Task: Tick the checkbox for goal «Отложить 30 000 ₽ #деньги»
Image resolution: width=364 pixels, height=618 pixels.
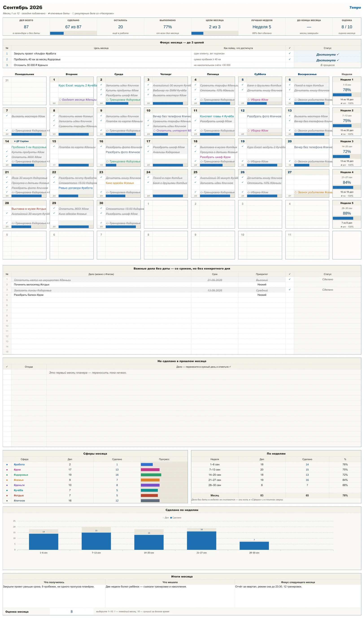Action: (x=290, y=65)
